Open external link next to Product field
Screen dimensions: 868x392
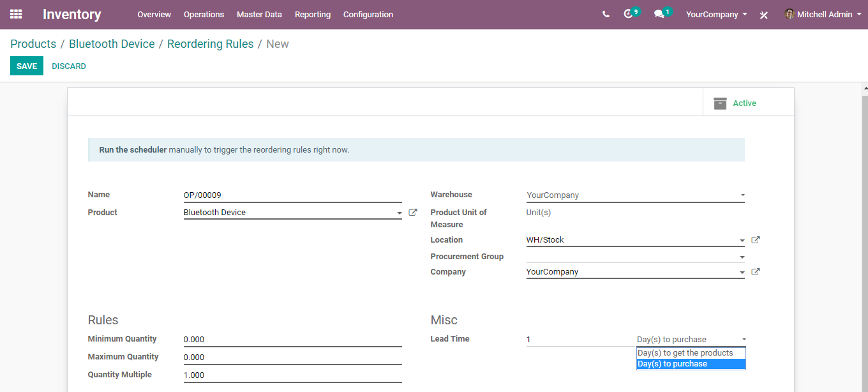[413, 213]
